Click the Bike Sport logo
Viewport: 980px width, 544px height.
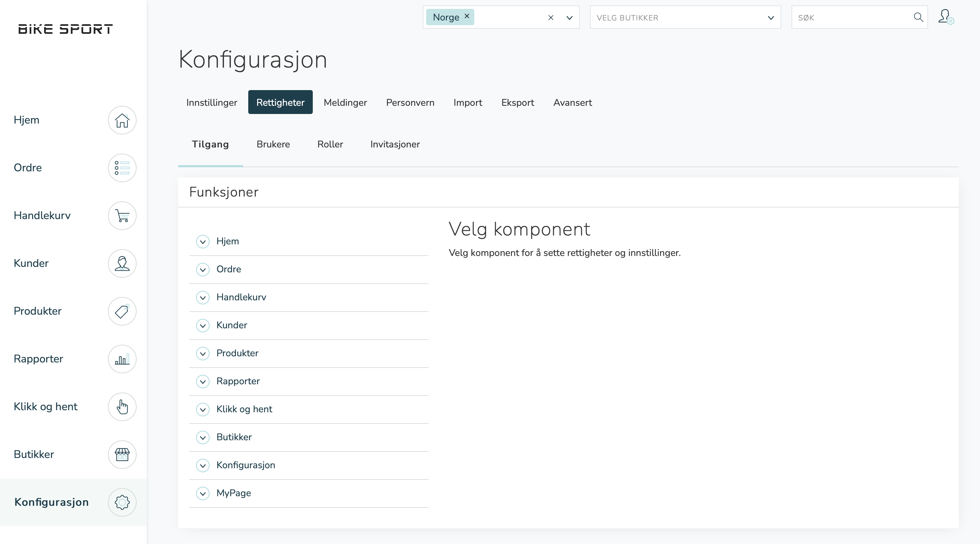66,29
